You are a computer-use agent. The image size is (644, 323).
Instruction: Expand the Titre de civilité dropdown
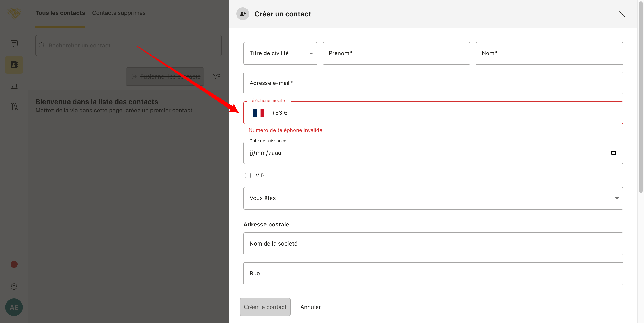(x=280, y=53)
